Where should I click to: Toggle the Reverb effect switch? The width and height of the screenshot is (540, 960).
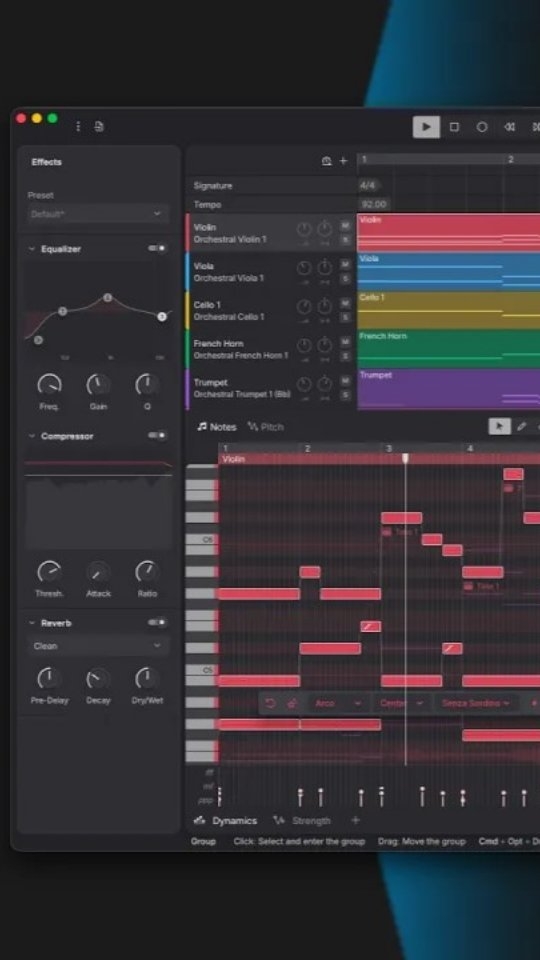157,623
